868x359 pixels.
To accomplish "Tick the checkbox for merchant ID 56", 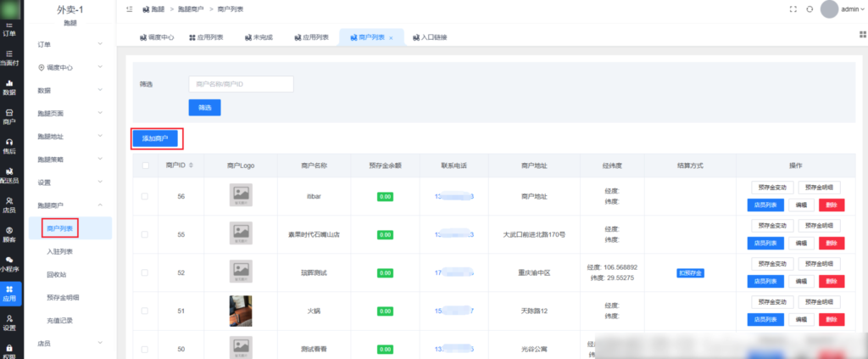I will coord(144,196).
